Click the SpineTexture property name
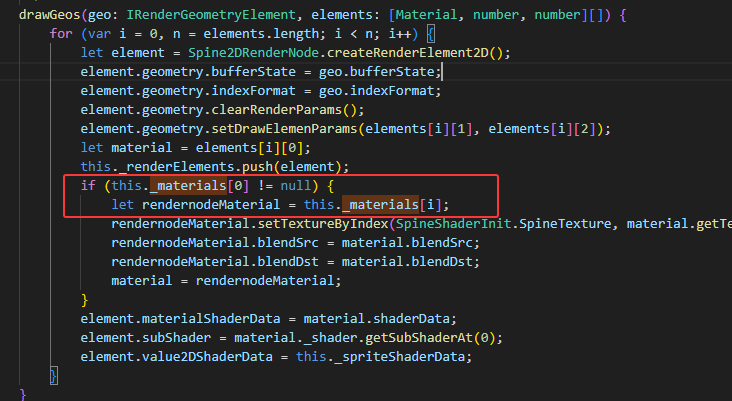732x401 pixels. [567, 224]
